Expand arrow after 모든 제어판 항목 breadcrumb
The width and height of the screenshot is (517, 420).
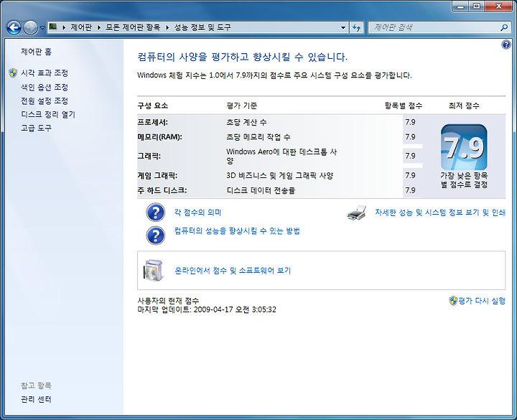tap(167, 27)
